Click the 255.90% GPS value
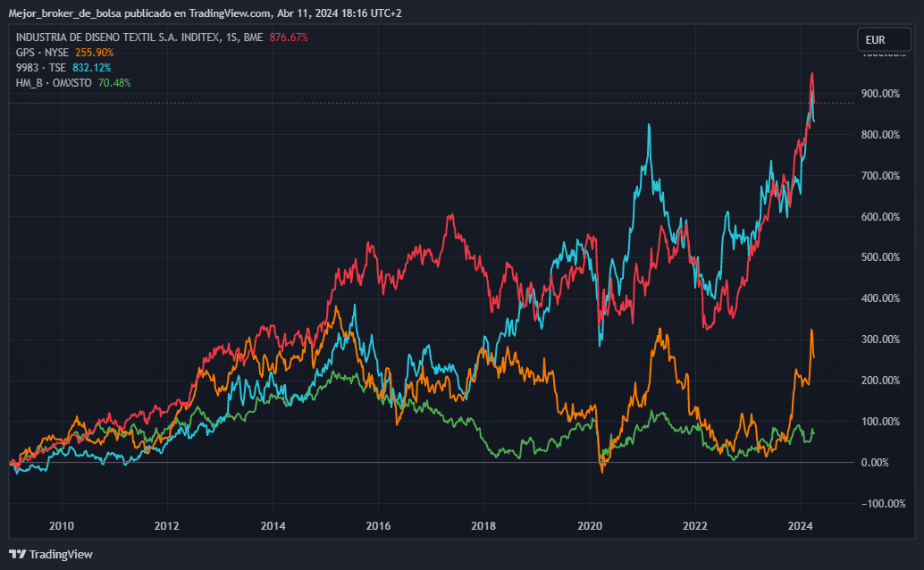This screenshot has height=570, width=924. pyautogui.click(x=95, y=53)
